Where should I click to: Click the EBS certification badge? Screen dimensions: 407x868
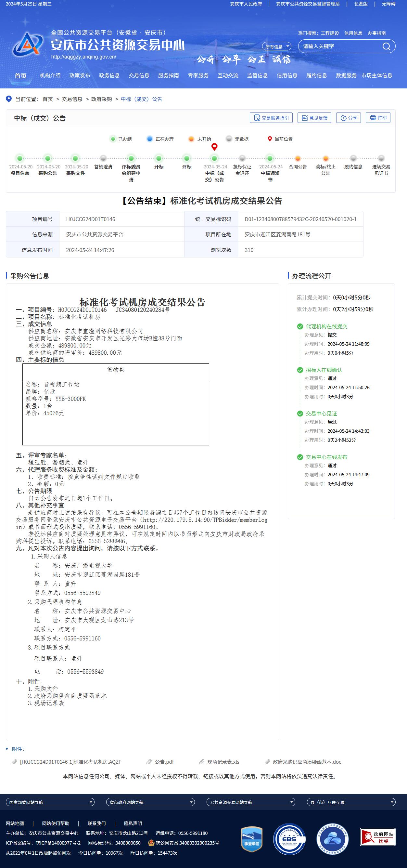[x=289, y=839]
